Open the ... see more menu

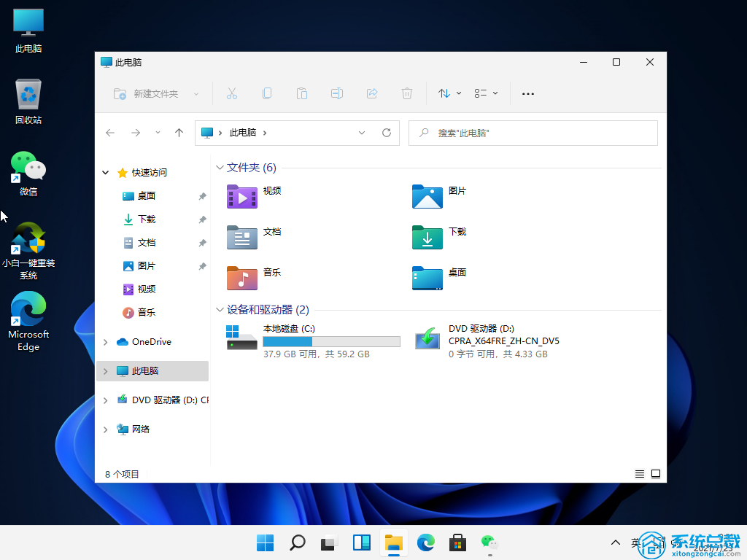(x=527, y=93)
